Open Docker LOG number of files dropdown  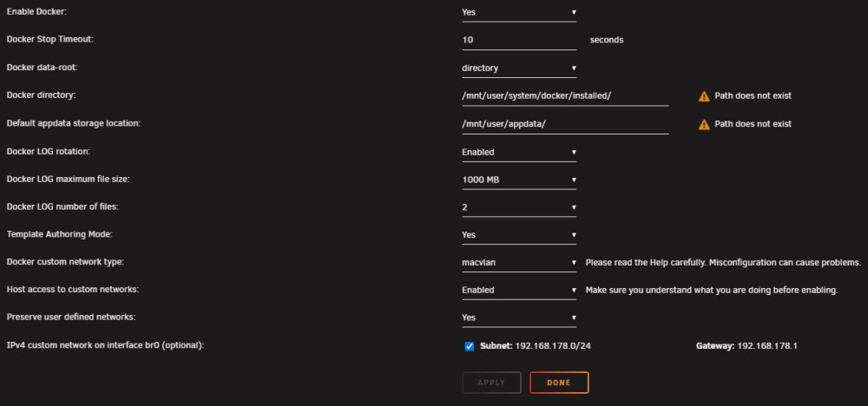pyautogui.click(x=519, y=207)
